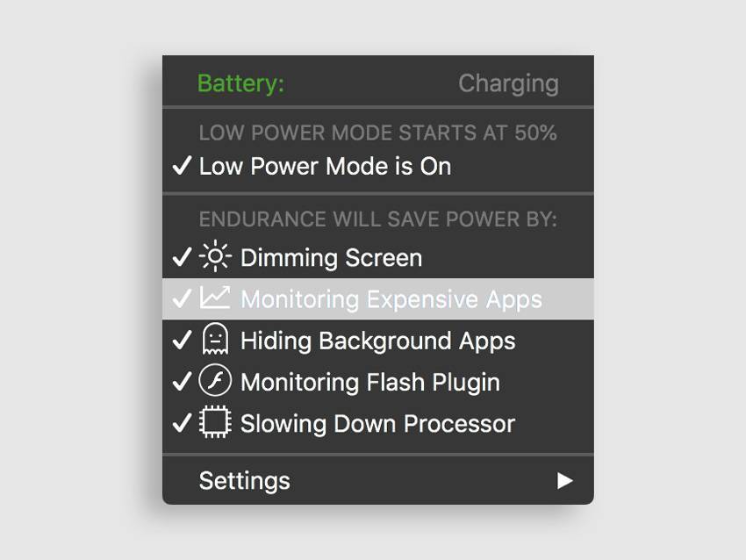746x560 pixels.
Task: Select the Low Power Mode is On entry
Action: coord(325,166)
